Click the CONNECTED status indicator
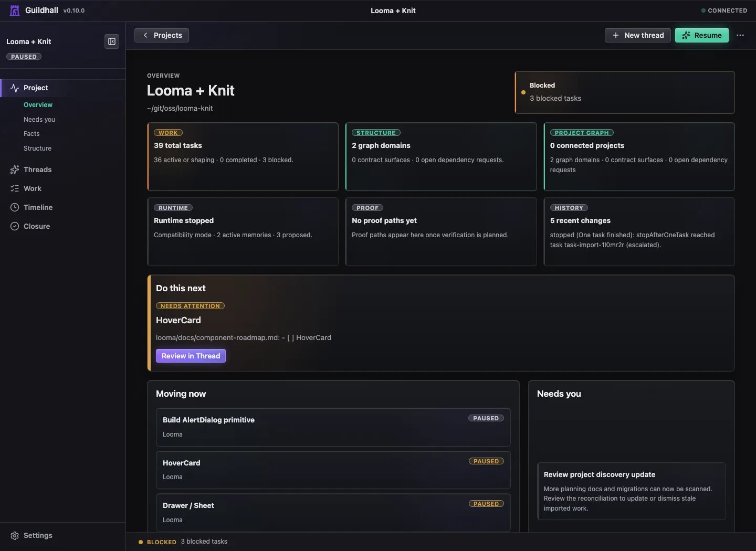 [724, 10]
